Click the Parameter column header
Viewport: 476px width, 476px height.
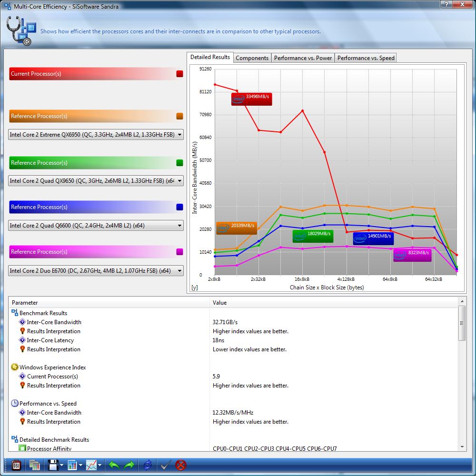109,302
